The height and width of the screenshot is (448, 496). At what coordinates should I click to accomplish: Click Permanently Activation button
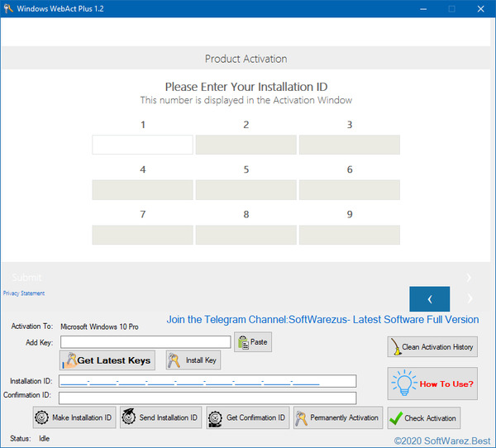[338, 417]
